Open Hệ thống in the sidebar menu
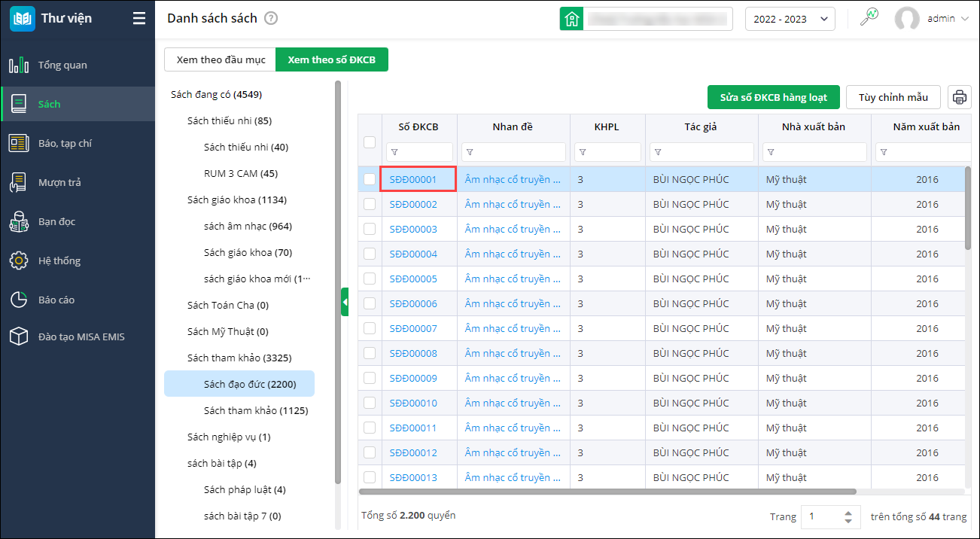 [x=78, y=260]
